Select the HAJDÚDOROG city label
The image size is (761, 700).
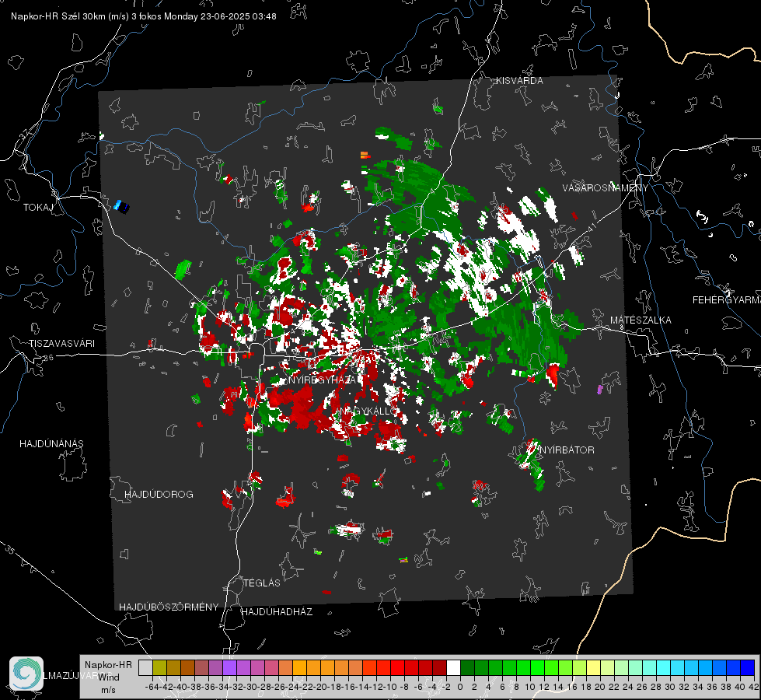pos(159,494)
